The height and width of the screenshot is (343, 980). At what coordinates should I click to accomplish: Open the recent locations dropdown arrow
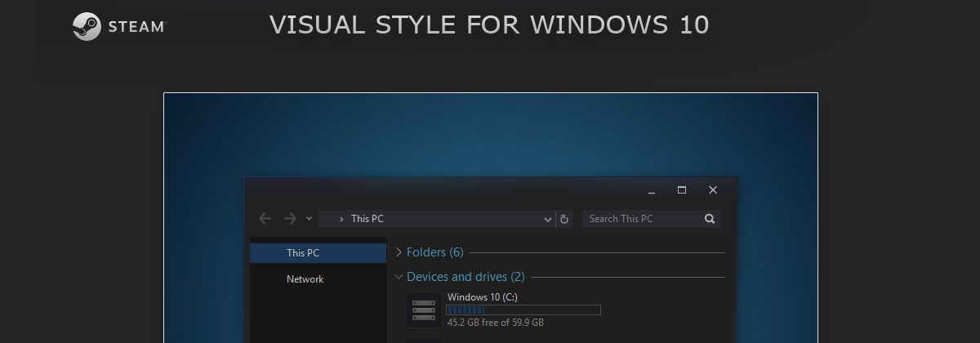point(309,219)
